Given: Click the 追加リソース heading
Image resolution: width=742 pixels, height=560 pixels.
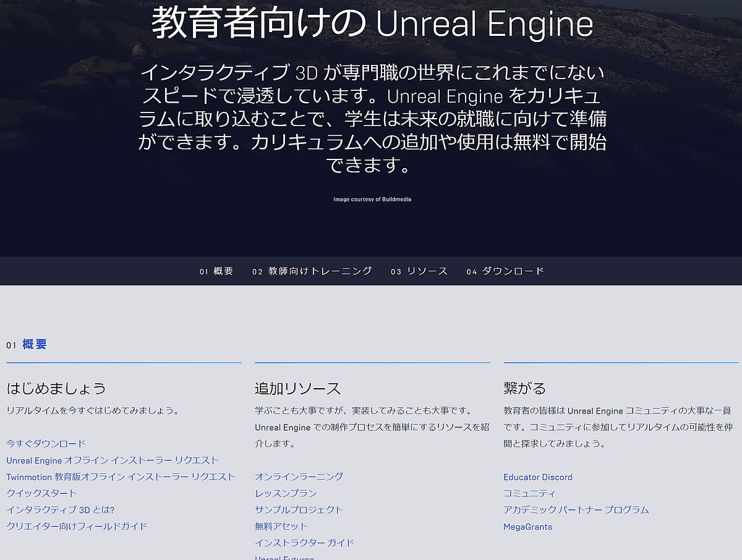Looking at the screenshot, I should (x=298, y=388).
